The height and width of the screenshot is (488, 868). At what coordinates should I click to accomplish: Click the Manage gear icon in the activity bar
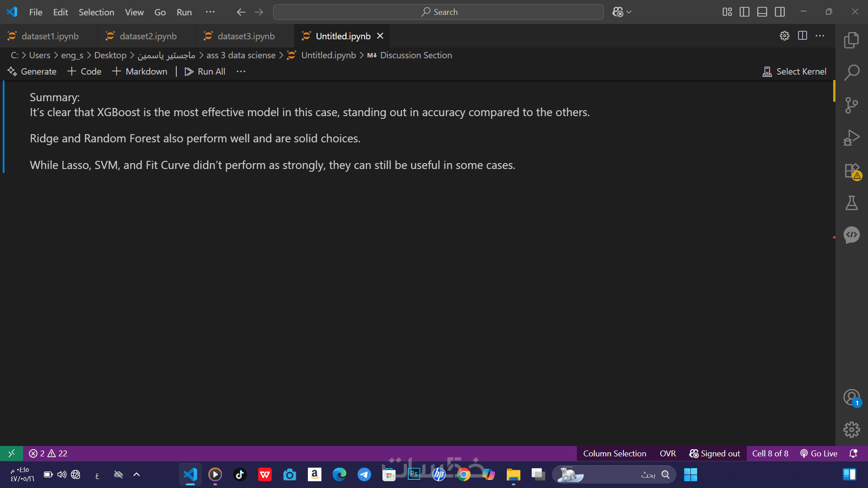(x=851, y=430)
